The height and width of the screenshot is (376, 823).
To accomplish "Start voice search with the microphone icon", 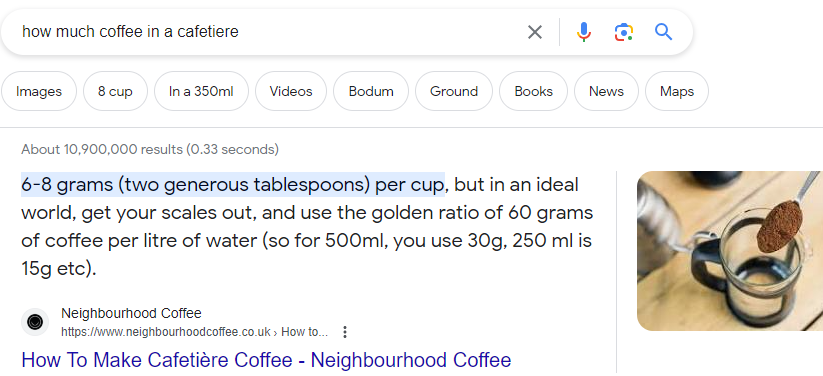I will [x=584, y=32].
